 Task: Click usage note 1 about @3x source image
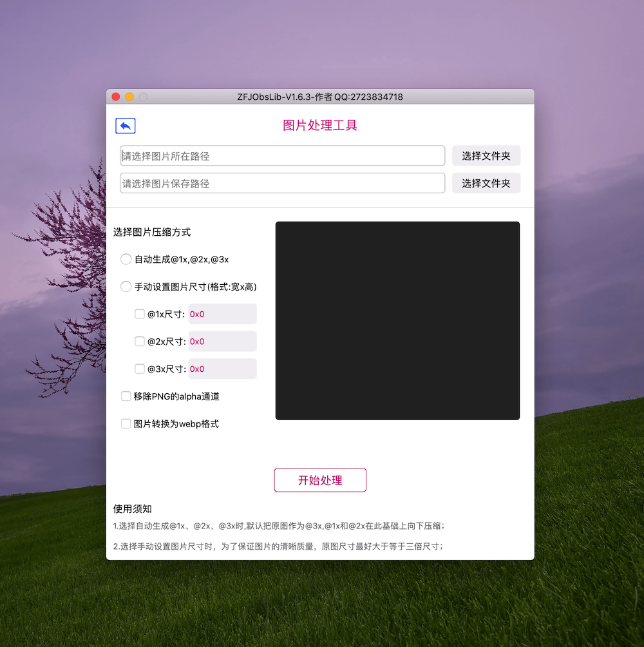click(x=278, y=526)
